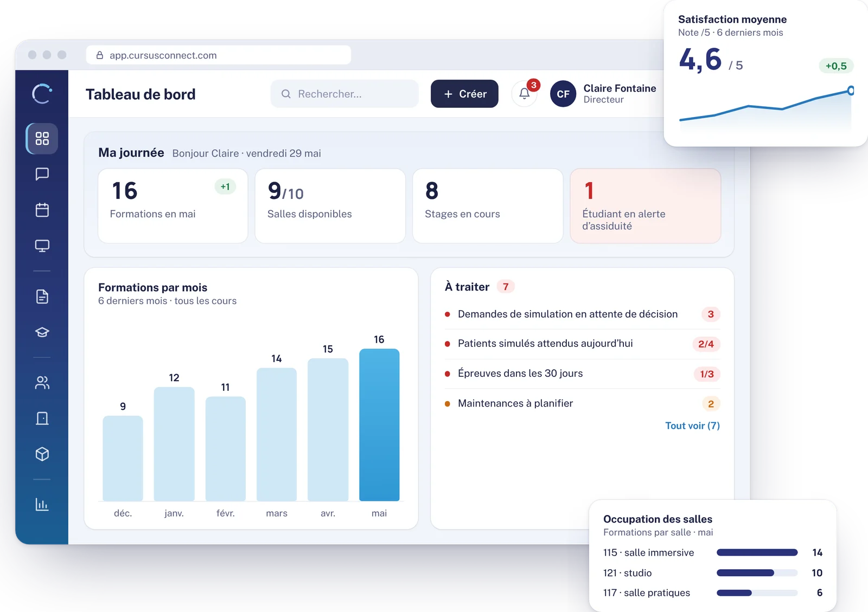Open the notifications bell

524,94
